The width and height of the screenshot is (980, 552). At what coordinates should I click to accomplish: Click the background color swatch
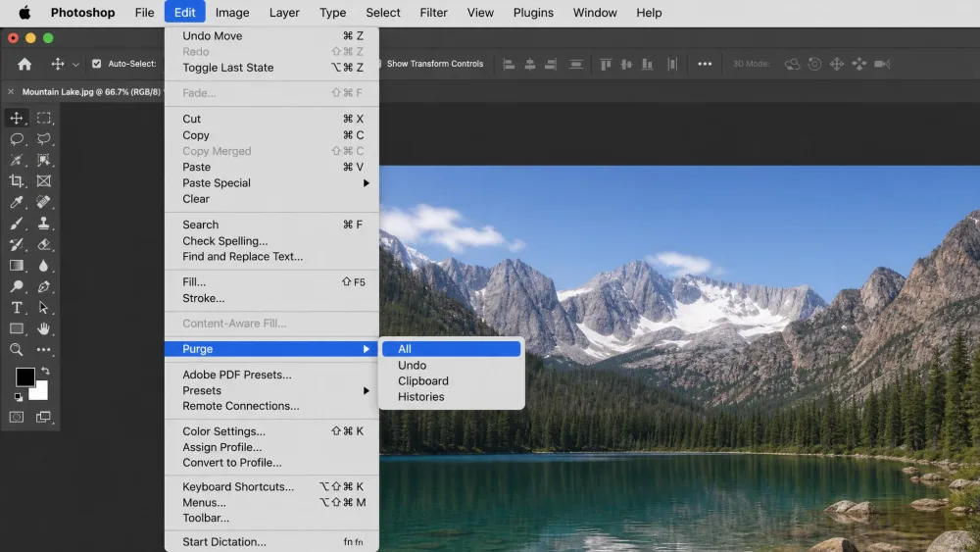point(40,392)
